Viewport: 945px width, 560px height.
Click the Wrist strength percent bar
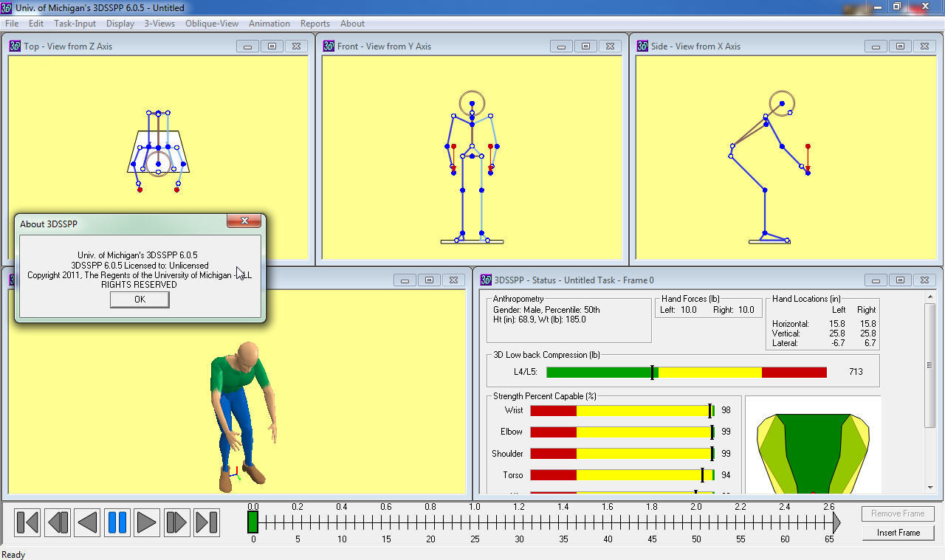[x=622, y=410]
